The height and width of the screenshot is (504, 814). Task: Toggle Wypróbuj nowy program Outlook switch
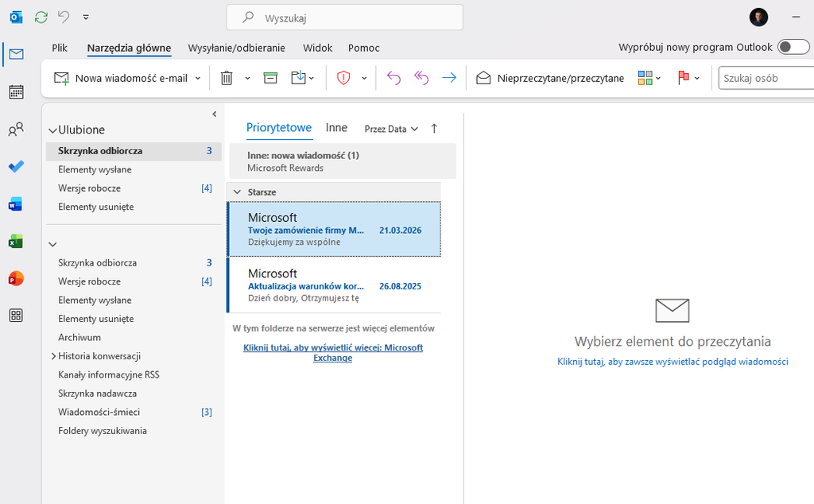(x=793, y=47)
